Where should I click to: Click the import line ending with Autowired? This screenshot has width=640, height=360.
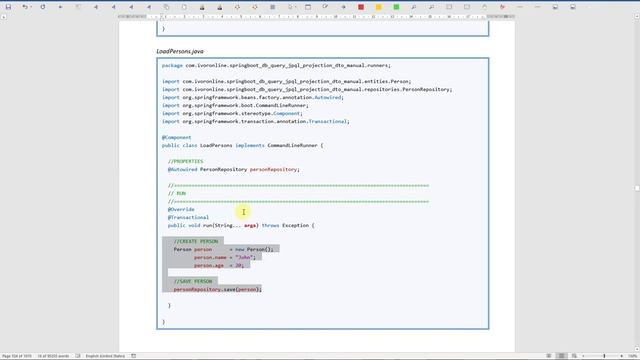pos(253,98)
